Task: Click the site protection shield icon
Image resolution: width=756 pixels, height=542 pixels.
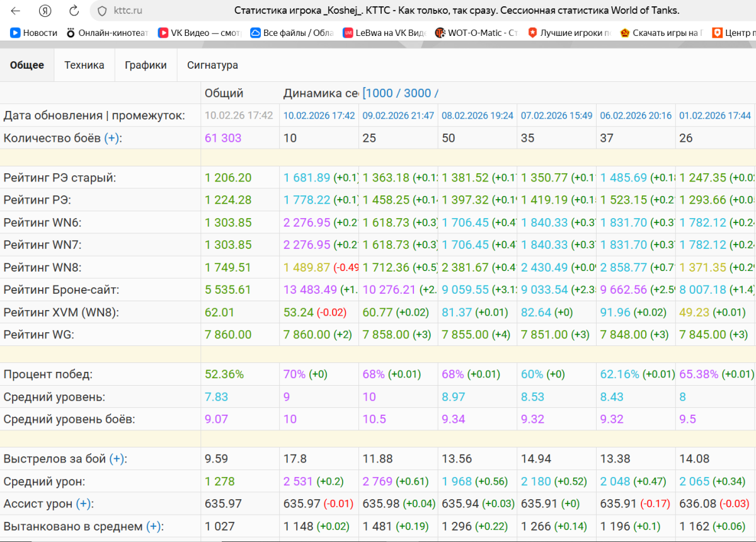Action: tap(102, 11)
